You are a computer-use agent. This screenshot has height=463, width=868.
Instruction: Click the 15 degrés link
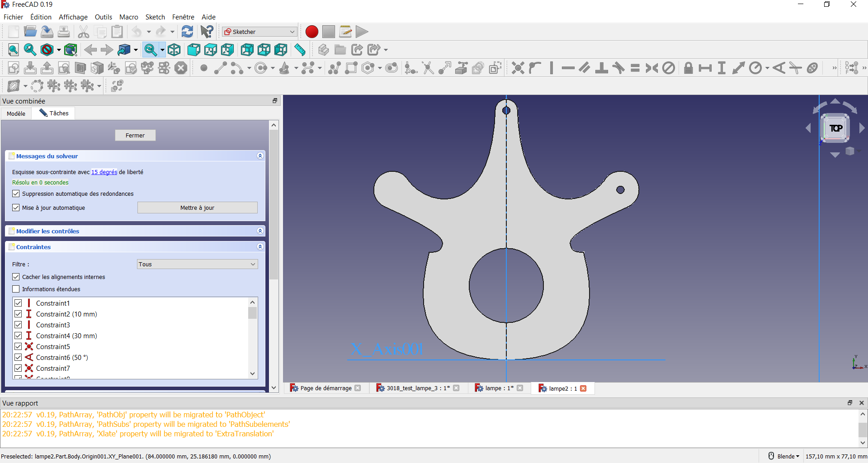click(104, 172)
